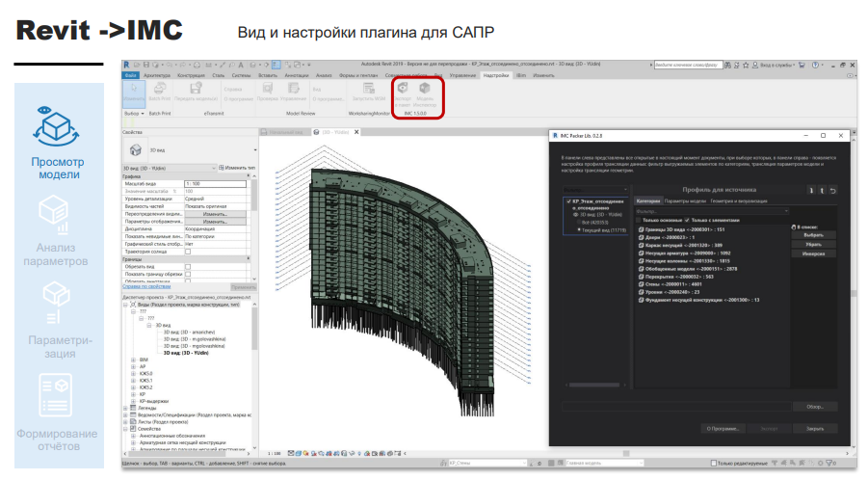Toggle the Траектория солнца checkbox
The height and width of the screenshot is (480, 868).
point(188,252)
